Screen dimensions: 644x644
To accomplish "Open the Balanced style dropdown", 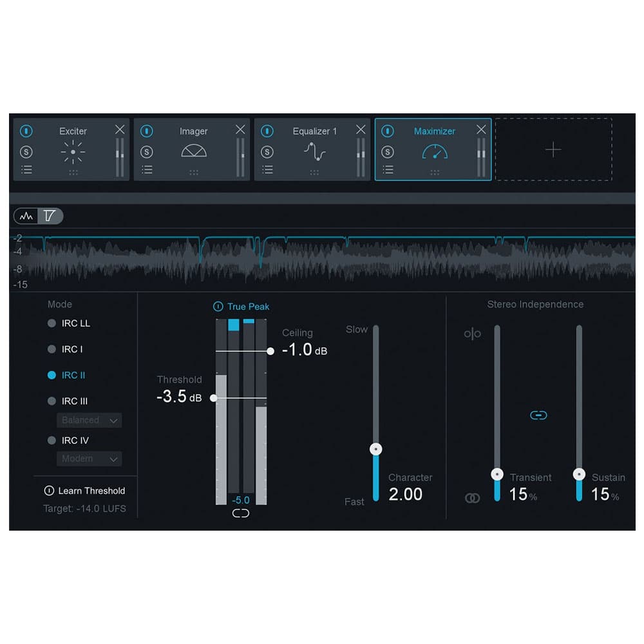I will [89, 420].
